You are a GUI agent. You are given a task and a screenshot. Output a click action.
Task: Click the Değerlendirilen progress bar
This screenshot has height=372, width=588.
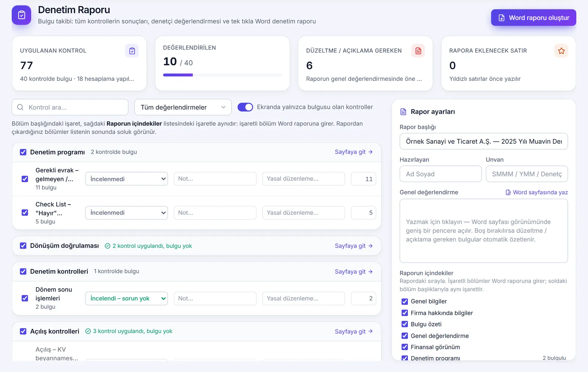point(222,75)
